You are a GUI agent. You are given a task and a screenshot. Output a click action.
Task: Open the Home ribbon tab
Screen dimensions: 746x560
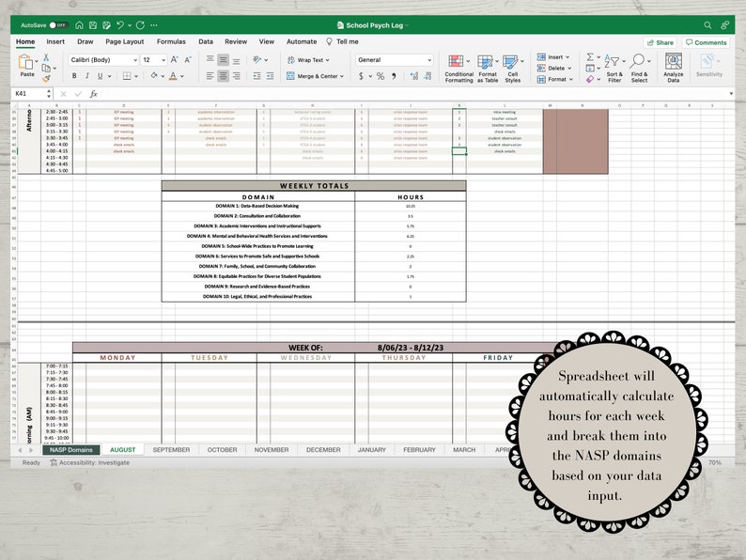point(25,42)
